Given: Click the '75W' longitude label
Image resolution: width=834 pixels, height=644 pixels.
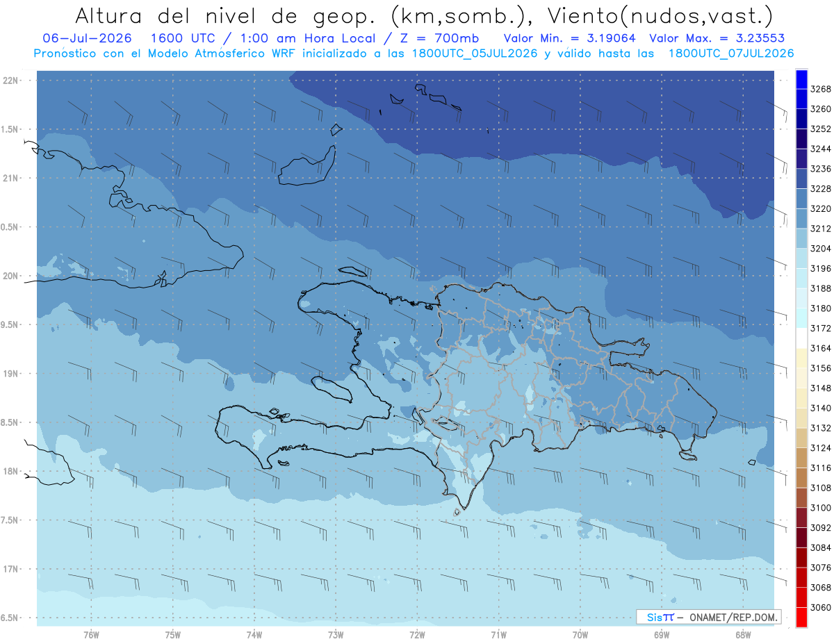Looking at the screenshot, I should 173,635.
